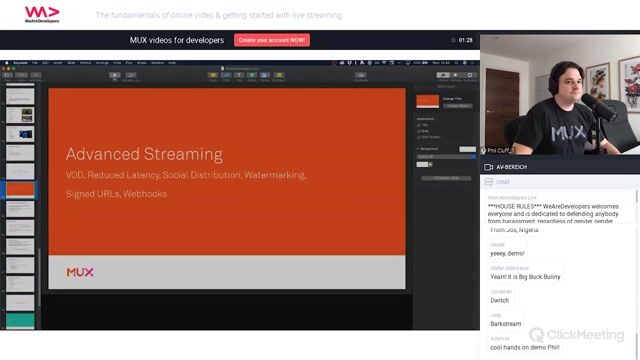640x360 pixels.
Task: Insert a Table from the toolbar
Action: [213, 76]
